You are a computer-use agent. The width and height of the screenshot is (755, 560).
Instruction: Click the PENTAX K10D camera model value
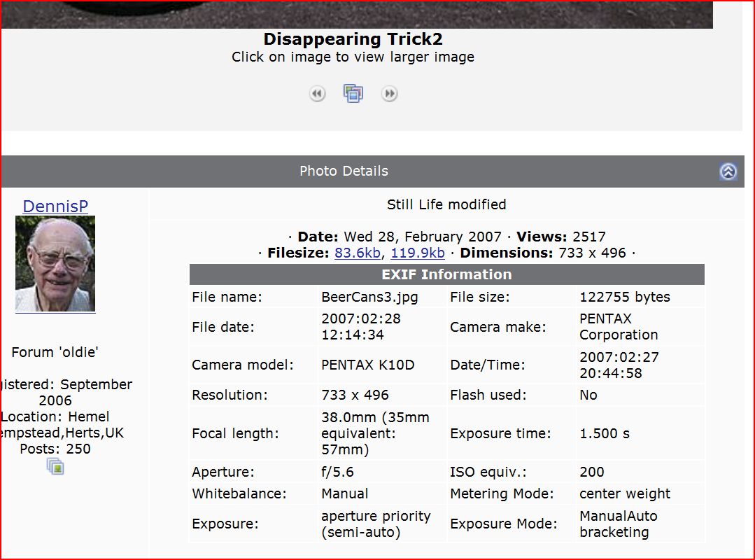point(368,365)
